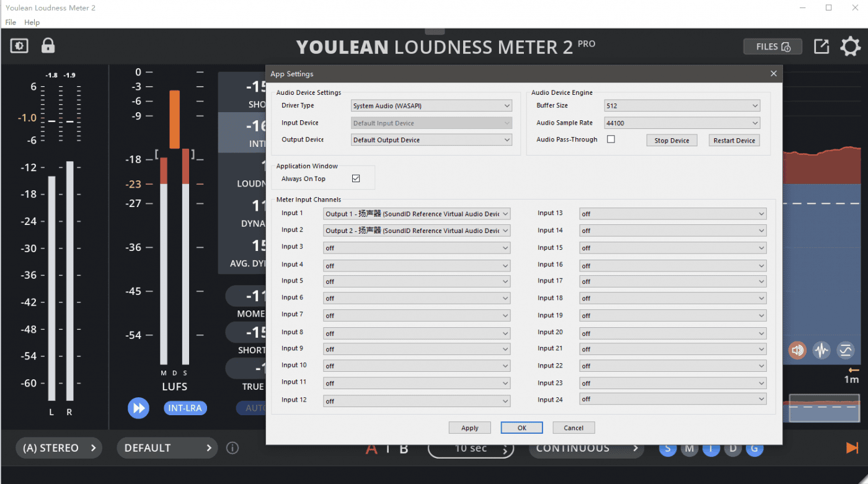Open the Audio Sample Rate dropdown
Viewport: 868px width, 484px height.
pos(682,123)
